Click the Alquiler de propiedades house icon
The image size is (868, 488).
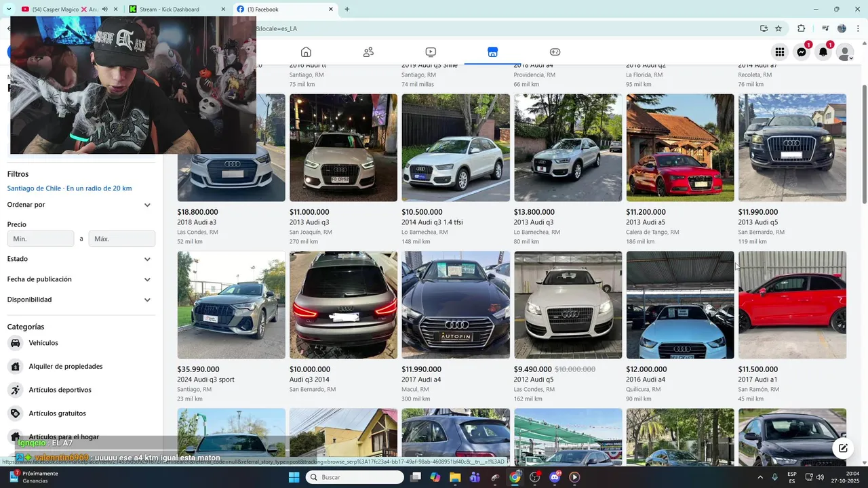point(15,367)
